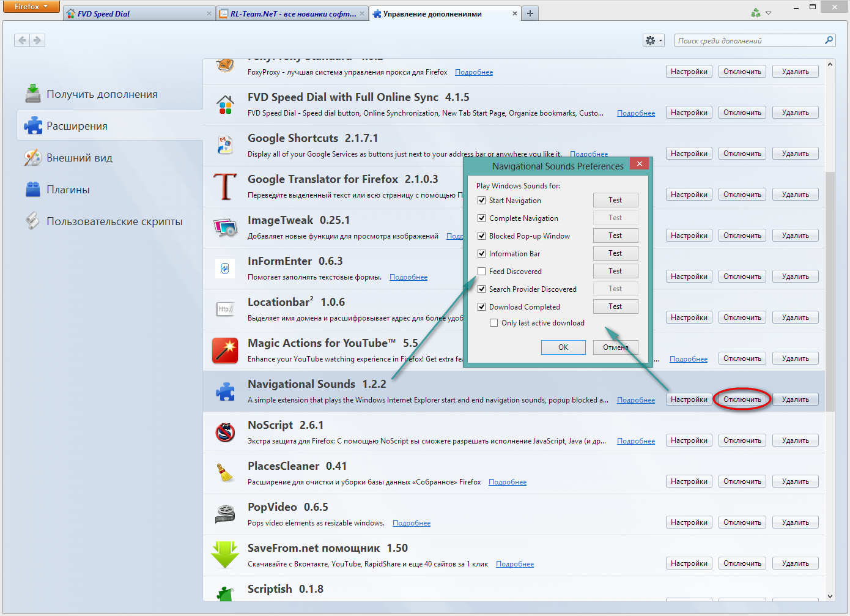Click the scrollbar up arrow of the add-ons list
The width and height of the screenshot is (850, 616).
pyautogui.click(x=830, y=64)
